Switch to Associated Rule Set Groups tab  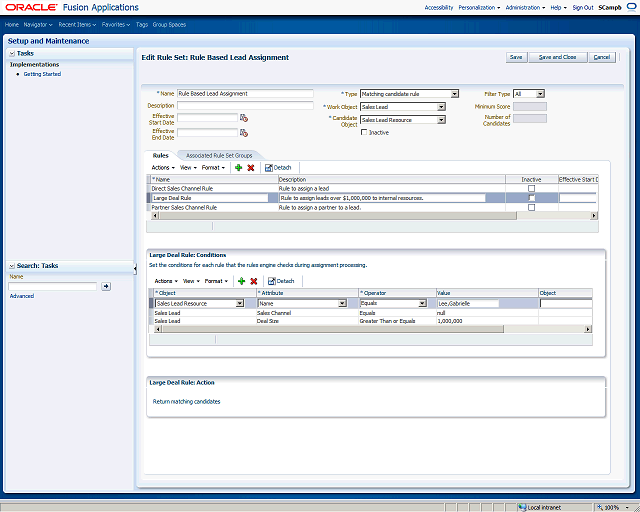(219, 156)
